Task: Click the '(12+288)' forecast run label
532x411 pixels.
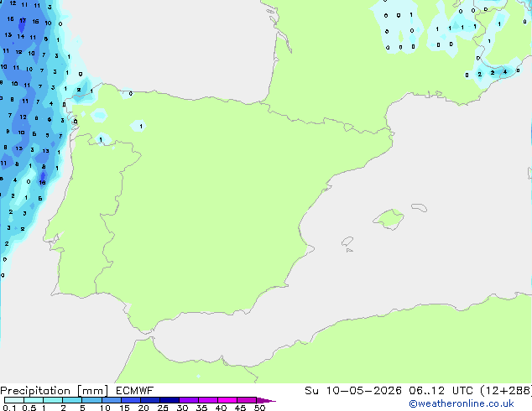Action: 506,391
